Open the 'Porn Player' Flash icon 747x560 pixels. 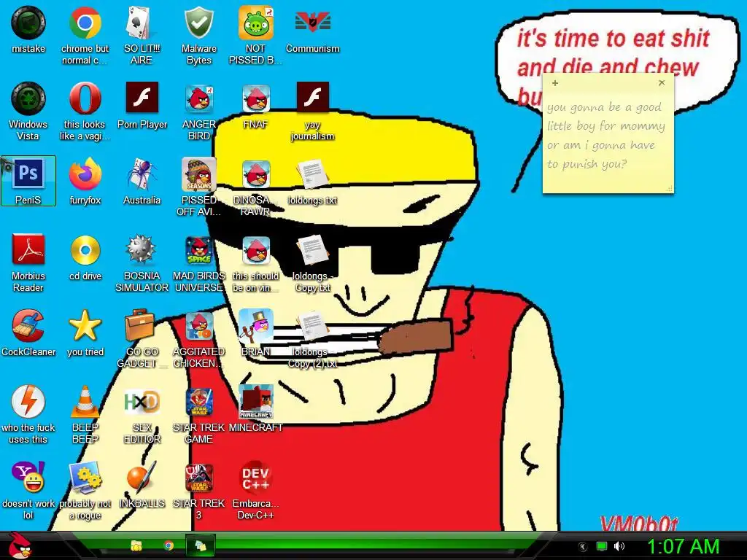click(x=142, y=106)
